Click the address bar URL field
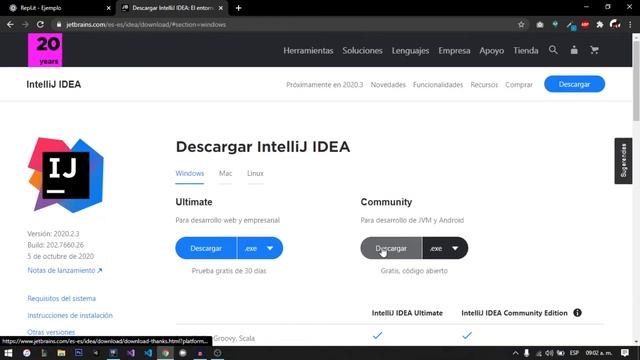Screen dimensions: 640x360 click(x=286, y=24)
